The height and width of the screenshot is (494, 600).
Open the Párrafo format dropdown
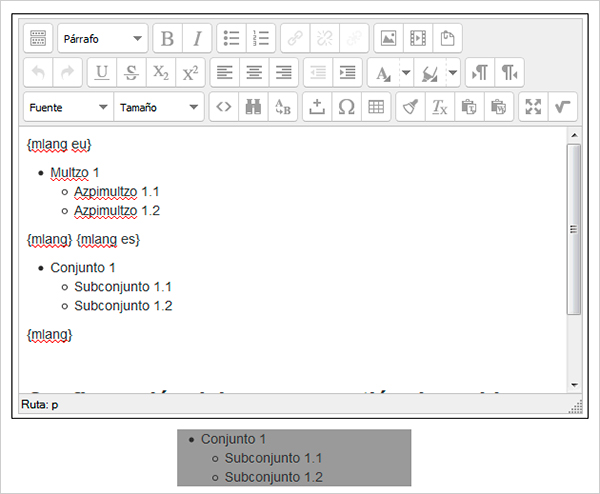click(102, 39)
